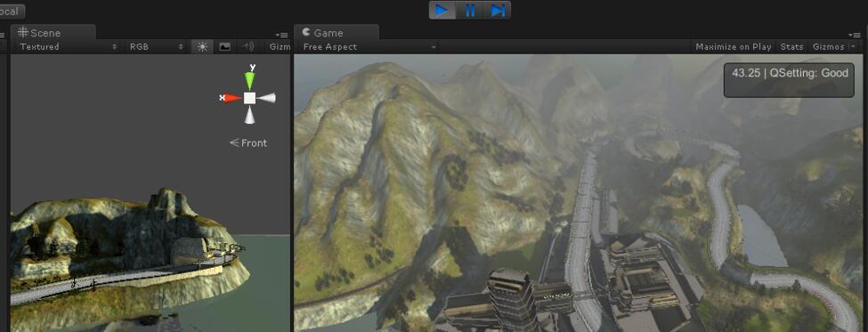Advance one frame with the Step button
This screenshot has height=332, width=868.
click(498, 11)
